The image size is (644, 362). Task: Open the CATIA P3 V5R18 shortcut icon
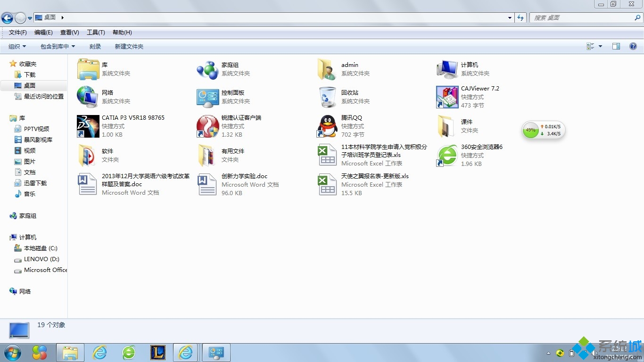(88, 126)
